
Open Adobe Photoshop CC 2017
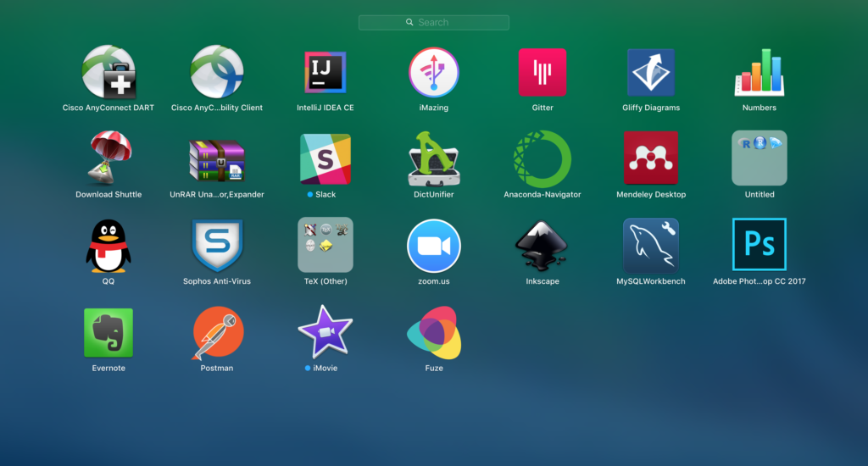[x=759, y=245]
